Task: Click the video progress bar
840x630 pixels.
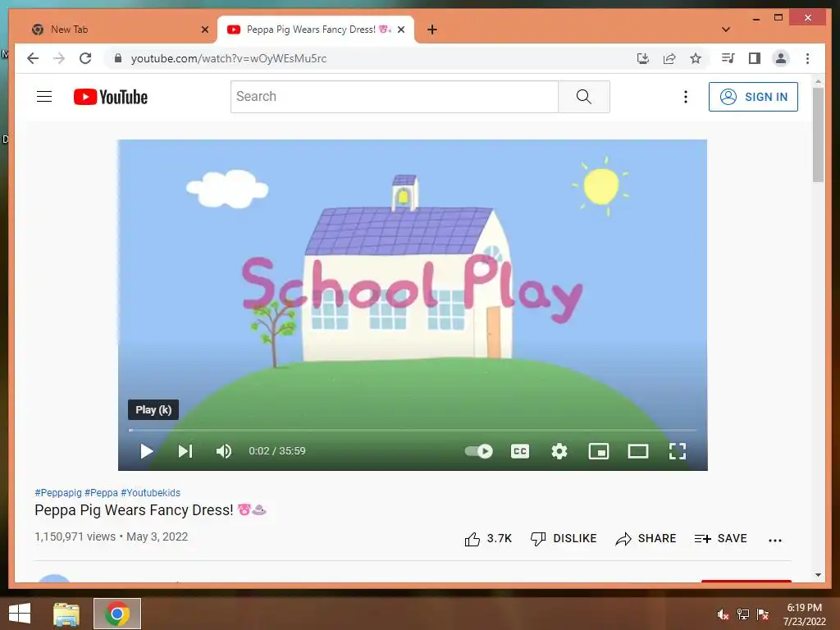Action: click(413, 430)
